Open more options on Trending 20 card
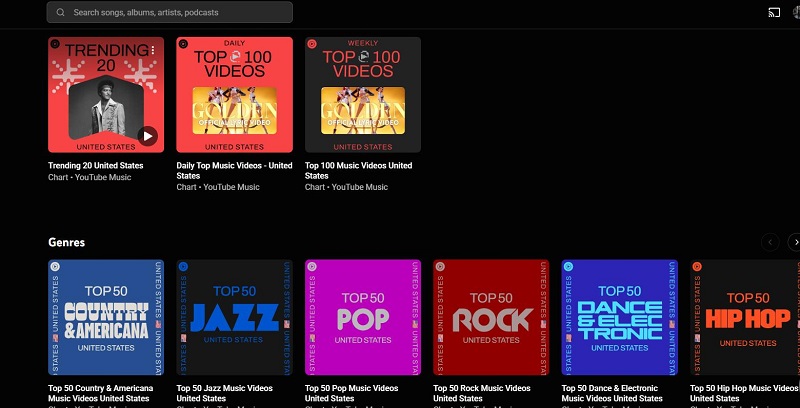800x408 pixels. tap(153, 50)
